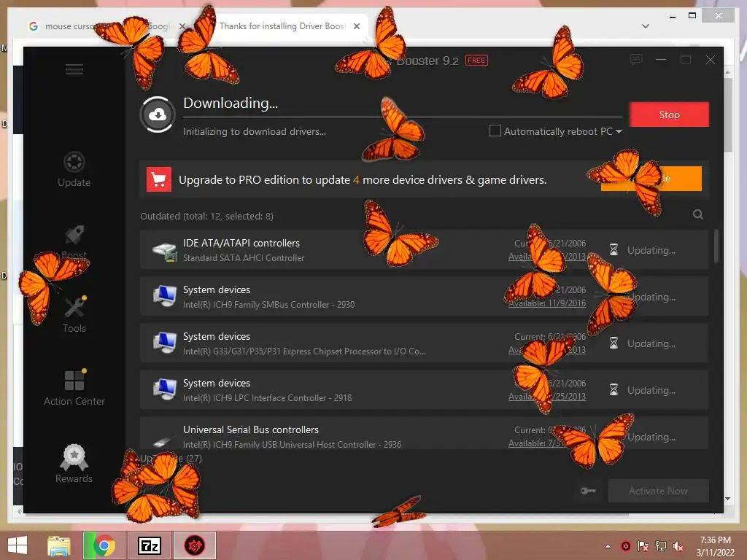Open the Driver Booster hamburger menu
Viewport: 747px width, 560px height.
click(74, 69)
